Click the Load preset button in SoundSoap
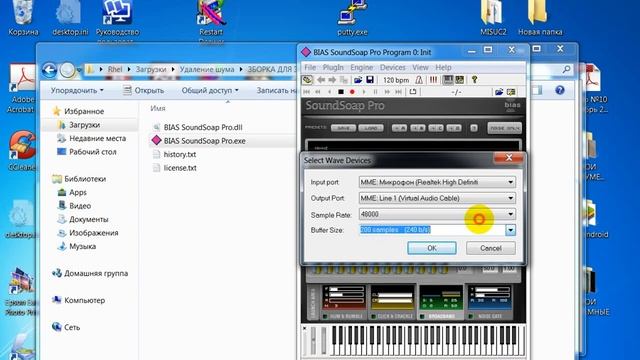The width and height of the screenshot is (640, 360). pyautogui.click(x=371, y=128)
